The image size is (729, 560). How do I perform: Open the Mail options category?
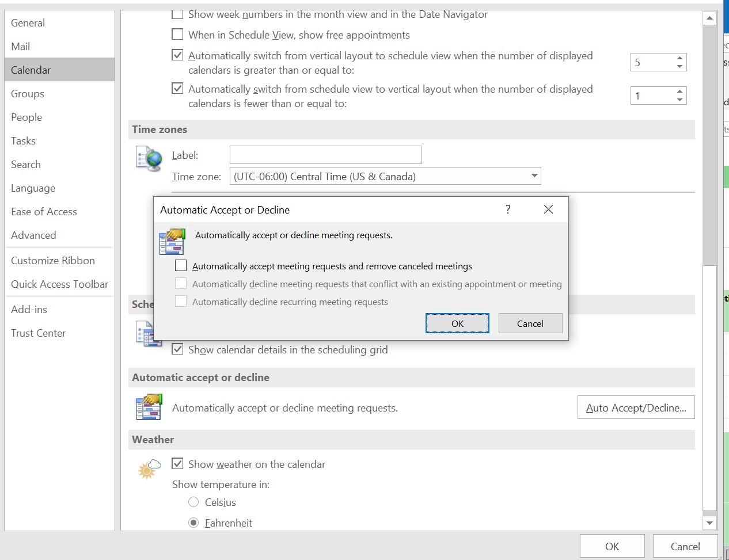59,47
